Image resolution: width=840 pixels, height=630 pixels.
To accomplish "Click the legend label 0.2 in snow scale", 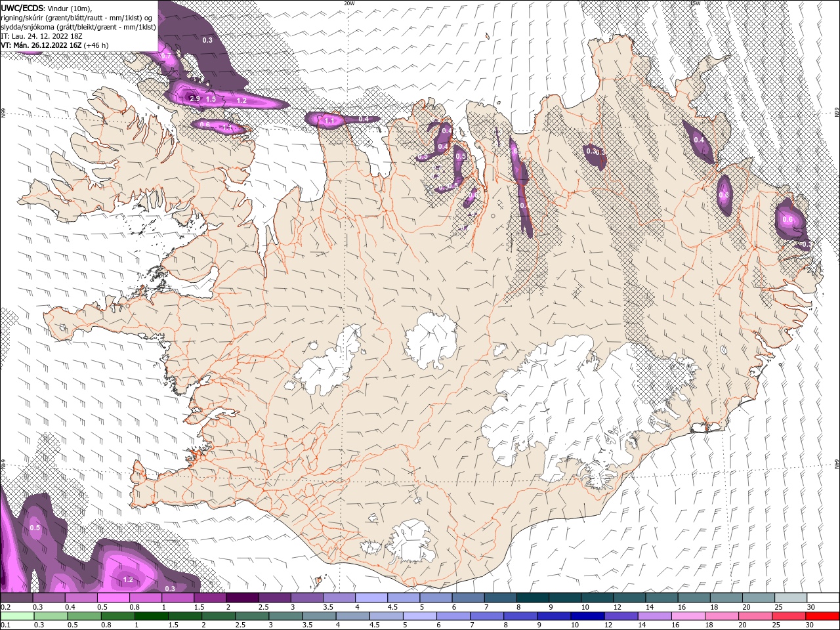I will pos(6,608).
